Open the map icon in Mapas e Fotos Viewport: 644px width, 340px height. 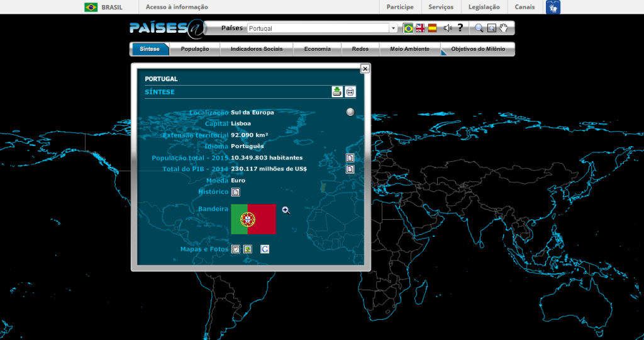[x=236, y=249]
